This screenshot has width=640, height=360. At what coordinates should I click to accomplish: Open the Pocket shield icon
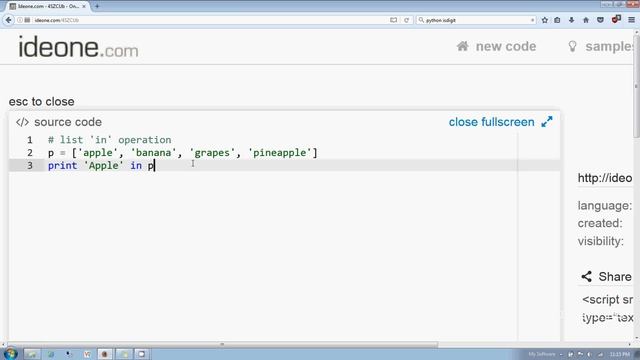tap(600, 20)
